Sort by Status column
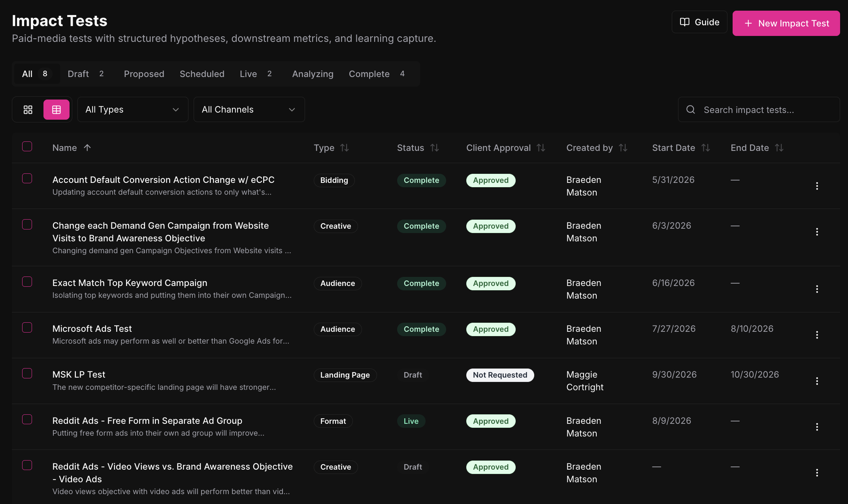The image size is (848, 504). click(435, 148)
